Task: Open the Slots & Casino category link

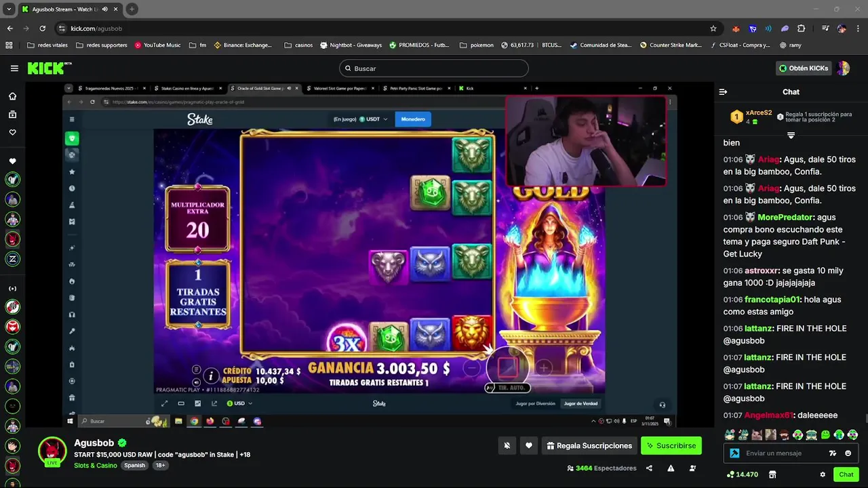Action: coord(96,466)
